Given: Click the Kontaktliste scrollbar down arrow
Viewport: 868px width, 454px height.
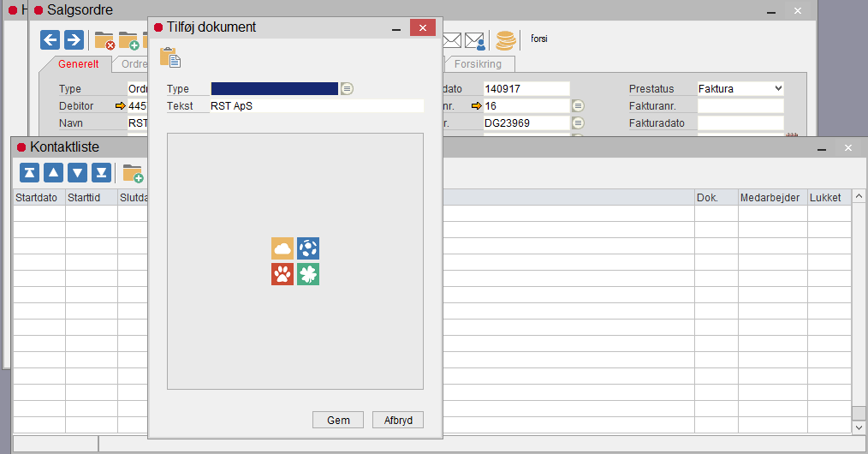Looking at the screenshot, I should point(859,427).
